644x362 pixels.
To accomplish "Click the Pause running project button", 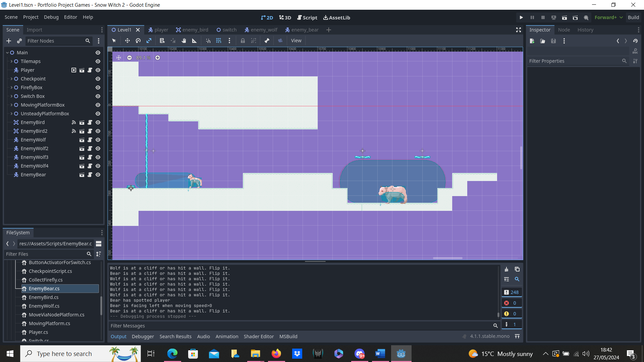I will [x=532, y=17].
